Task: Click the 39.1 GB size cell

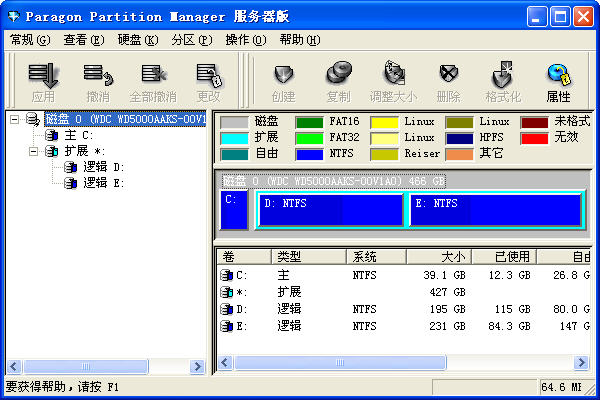Action: (x=444, y=275)
